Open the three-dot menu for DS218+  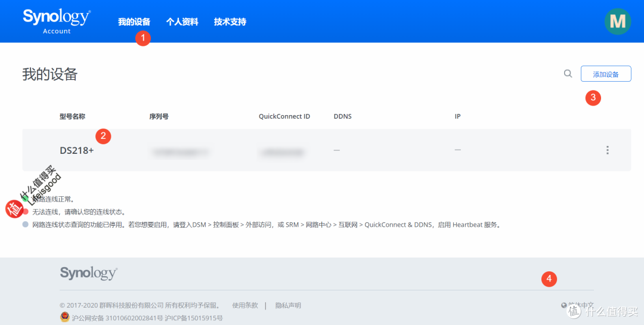(x=608, y=150)
